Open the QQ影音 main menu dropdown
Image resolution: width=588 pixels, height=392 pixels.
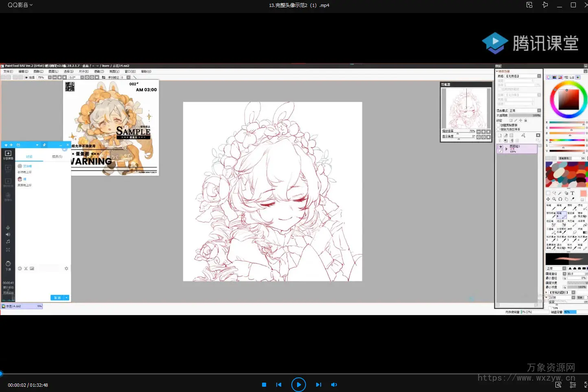(x=20, y=5)
